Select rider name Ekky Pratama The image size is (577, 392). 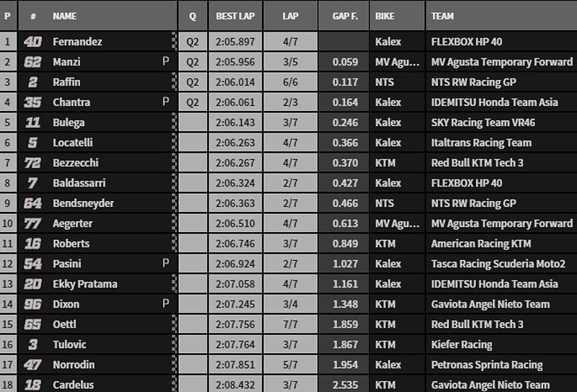80,284
